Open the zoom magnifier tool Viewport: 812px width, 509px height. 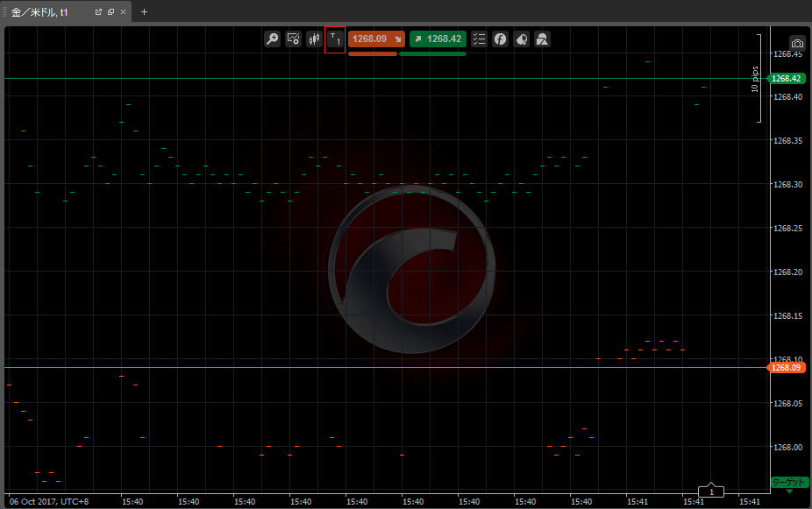point(273,39)
